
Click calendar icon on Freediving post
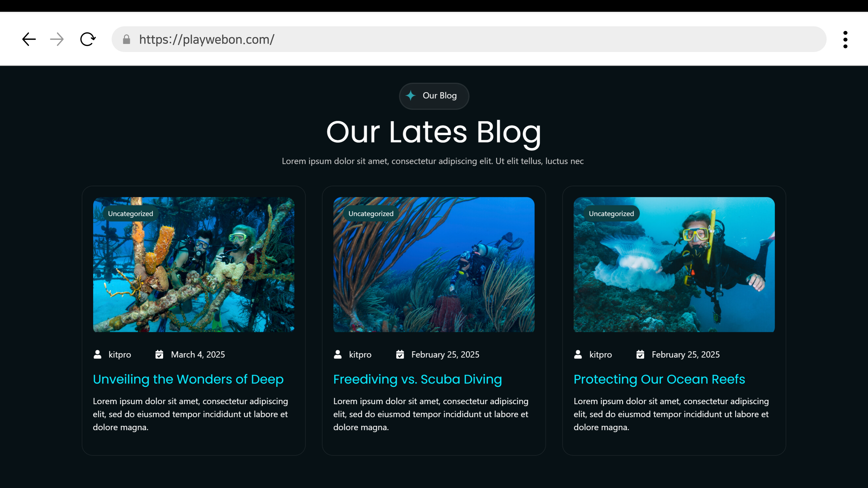pos(400,354)
